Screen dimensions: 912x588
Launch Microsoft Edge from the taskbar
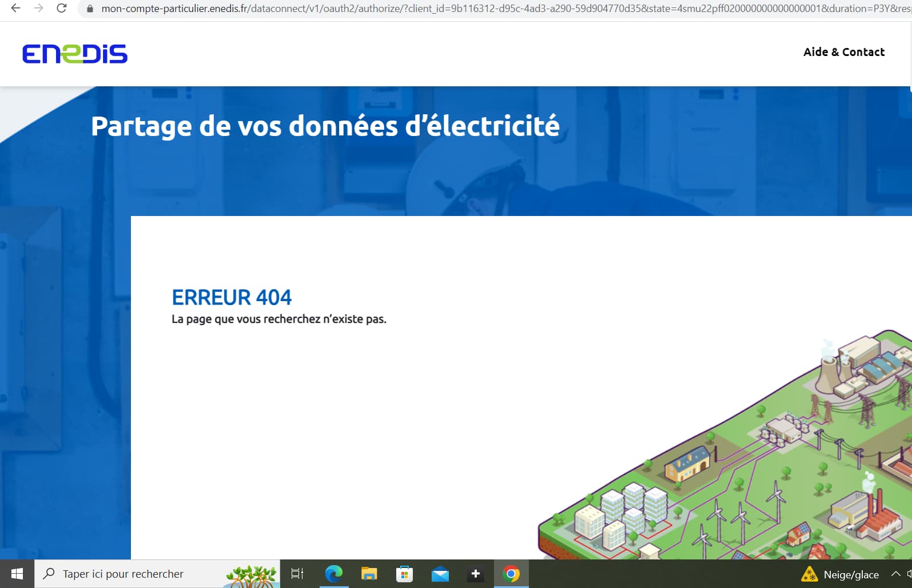click(x=333, y=574)
